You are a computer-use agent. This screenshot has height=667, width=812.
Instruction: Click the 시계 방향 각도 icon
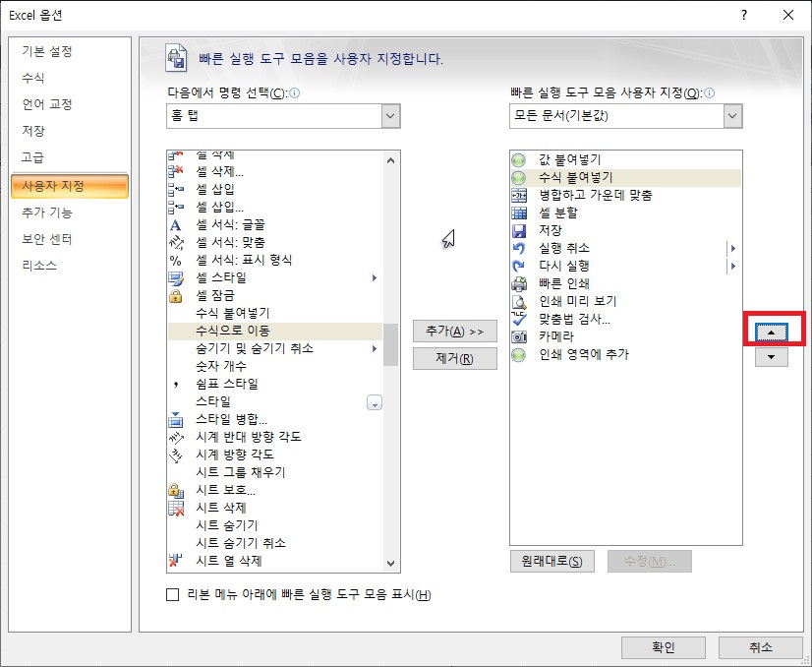point(176,455)
